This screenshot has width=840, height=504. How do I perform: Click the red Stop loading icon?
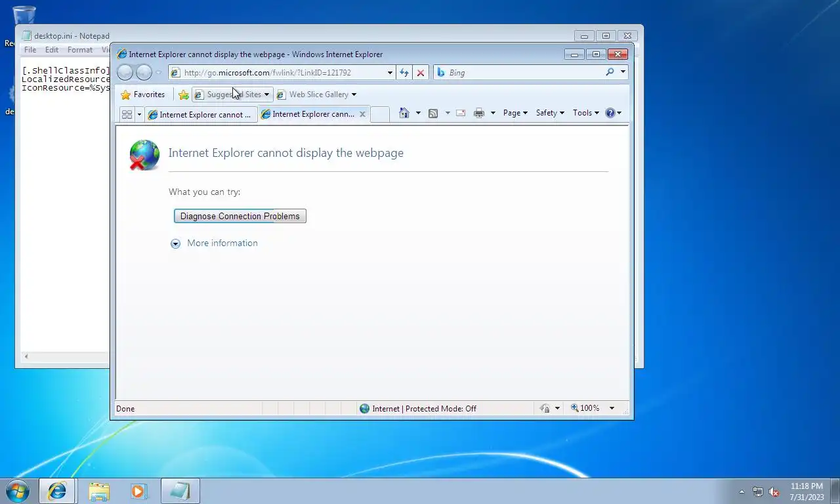pyautogui.click(x=421, y=73)
